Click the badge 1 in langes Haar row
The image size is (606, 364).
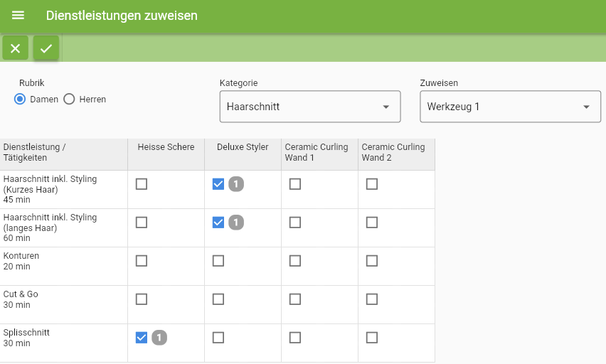click(x=236, y=223)
